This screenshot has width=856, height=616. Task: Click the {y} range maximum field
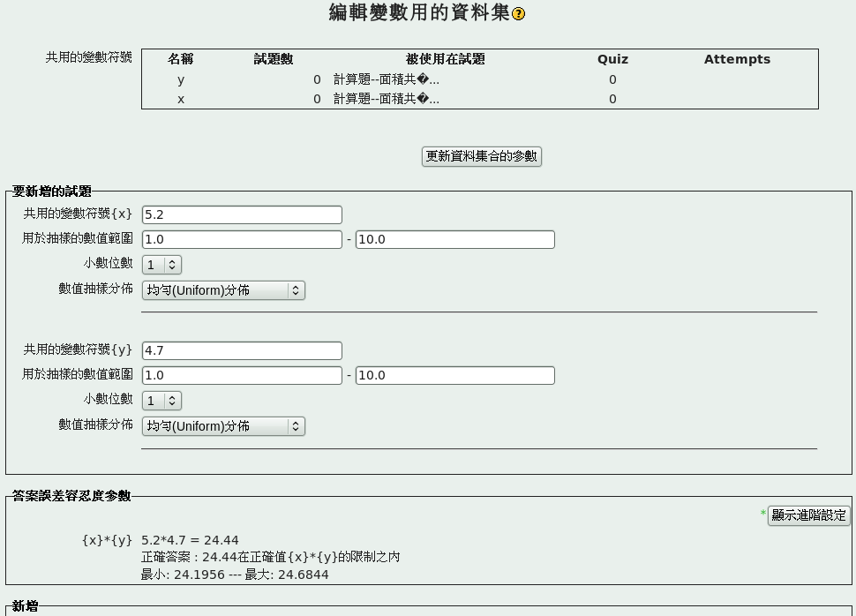(454, 375)
